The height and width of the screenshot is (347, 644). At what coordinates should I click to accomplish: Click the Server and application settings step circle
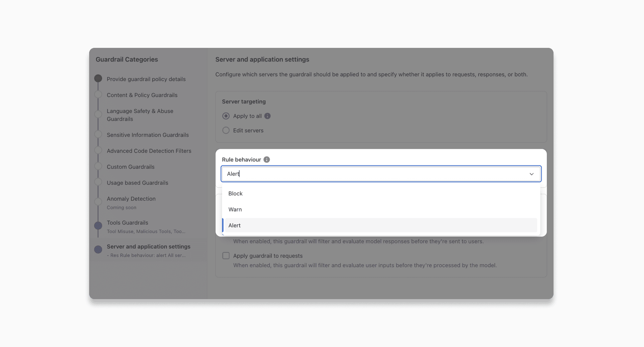pos(98,249)
